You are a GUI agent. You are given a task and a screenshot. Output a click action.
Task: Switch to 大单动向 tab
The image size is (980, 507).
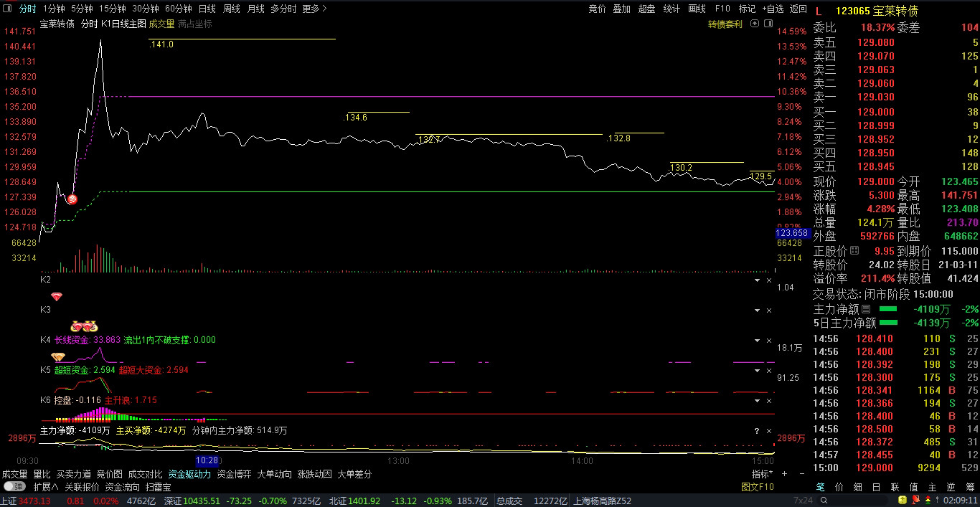(274, 474)
